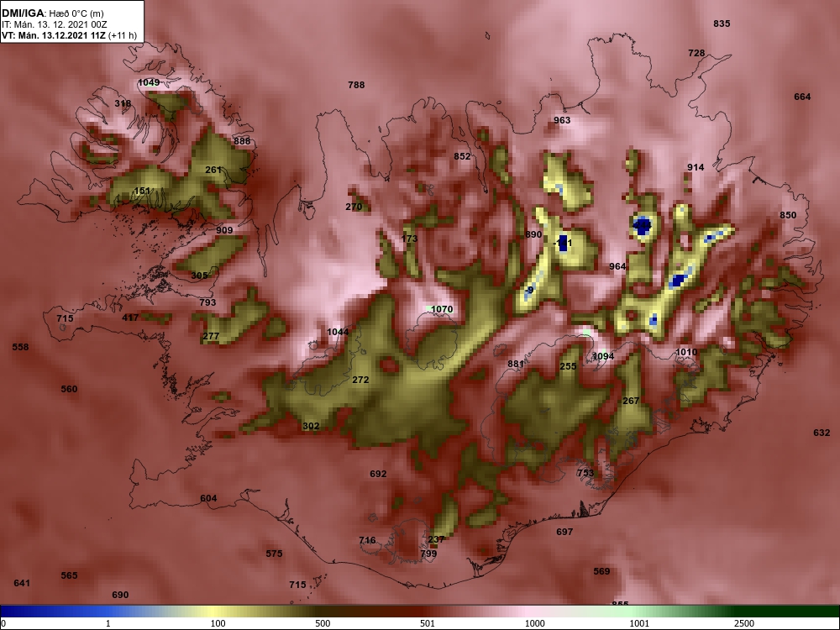This screenshot has width=840, height=630.
Task: Click the map value '318'
Action: coord(123,104)
